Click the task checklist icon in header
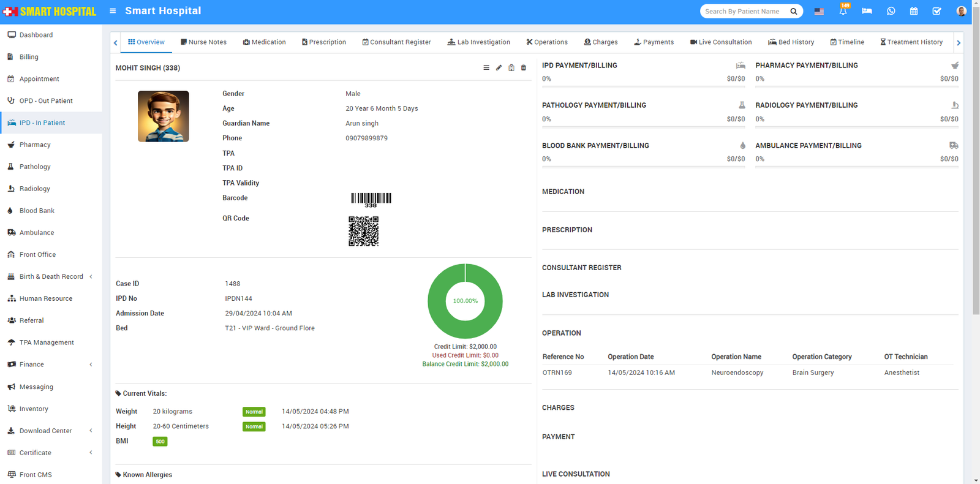Image resolution: width=980 pixels, height=484 pixels. [x=937, y=12]
